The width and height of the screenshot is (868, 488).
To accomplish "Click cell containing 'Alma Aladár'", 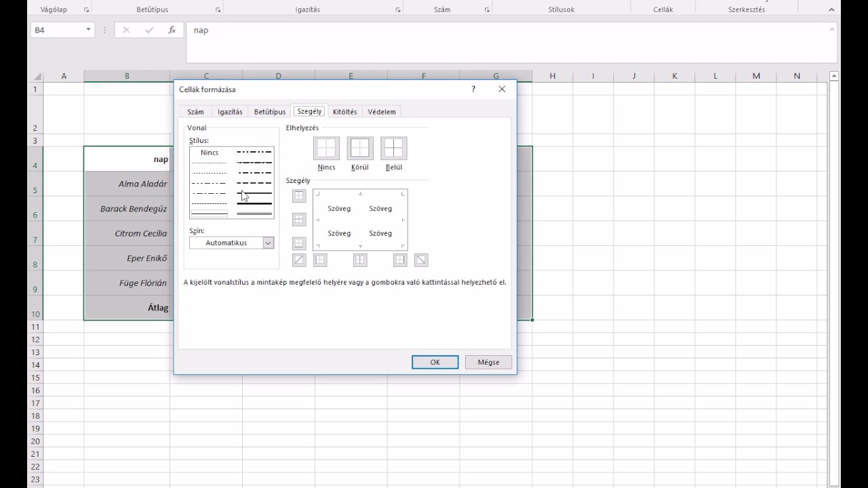I will click(127, 184).
